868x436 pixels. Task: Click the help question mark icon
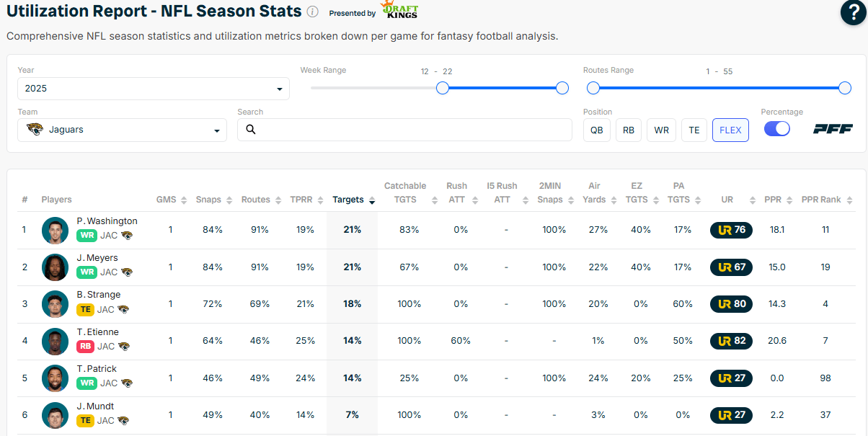(x=853, y=13)
